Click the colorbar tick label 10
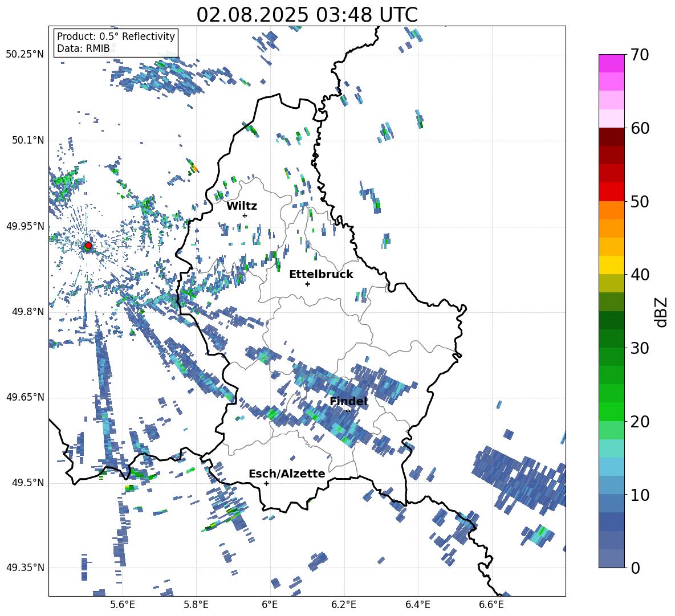Screen dimensions: 675x616 click(640, 495)
